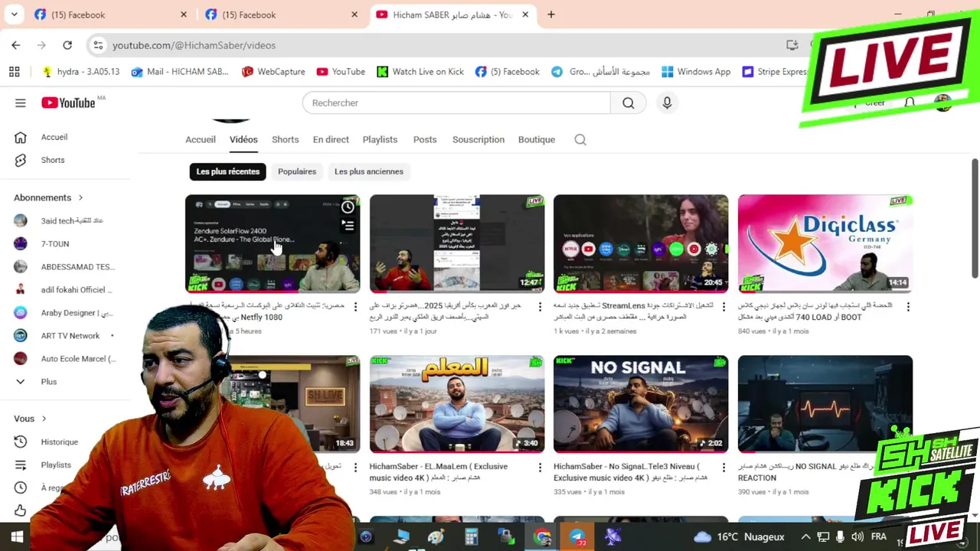This screenshot has width=980, height=551.
Task: Click the YouTube logo
Action: (70, 103)
